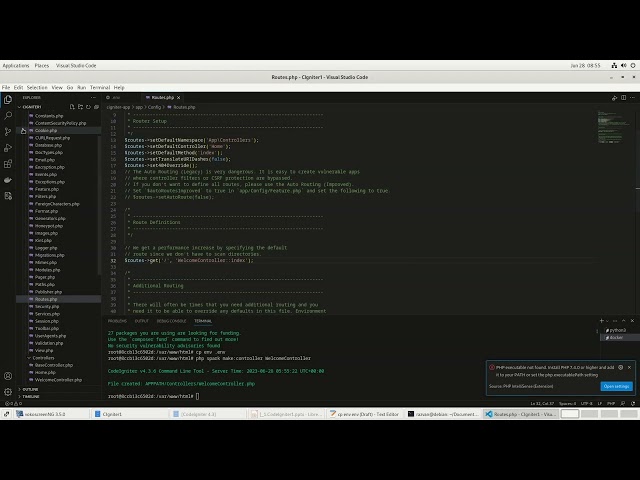
Task: Open the Help menu
Action: click(x=119, y=87)
